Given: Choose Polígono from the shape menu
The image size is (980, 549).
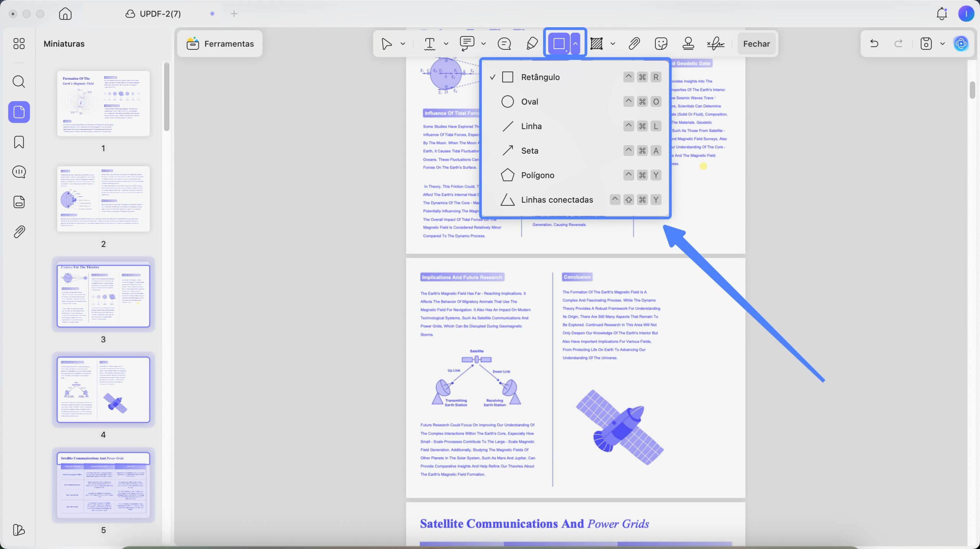Looking at the screenshot, I should click(575, 175).
